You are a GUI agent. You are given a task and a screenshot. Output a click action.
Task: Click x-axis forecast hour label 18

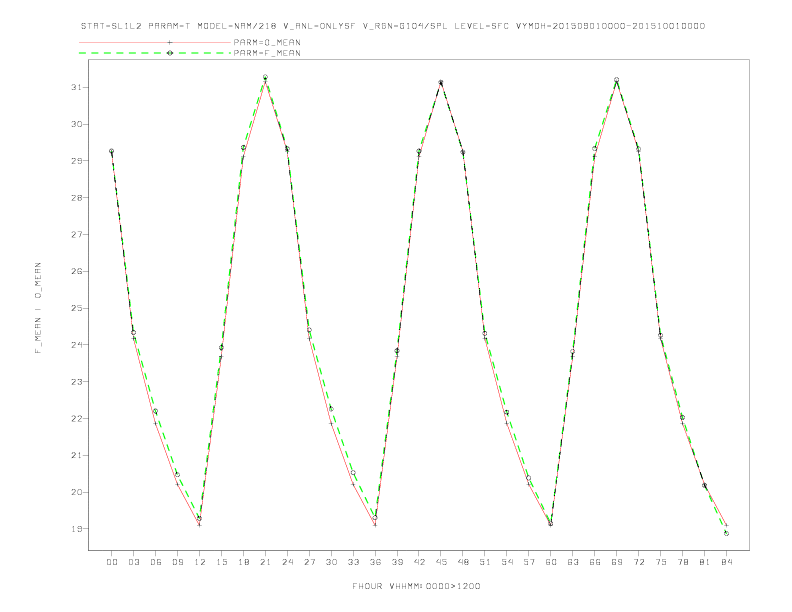point(243,562)
